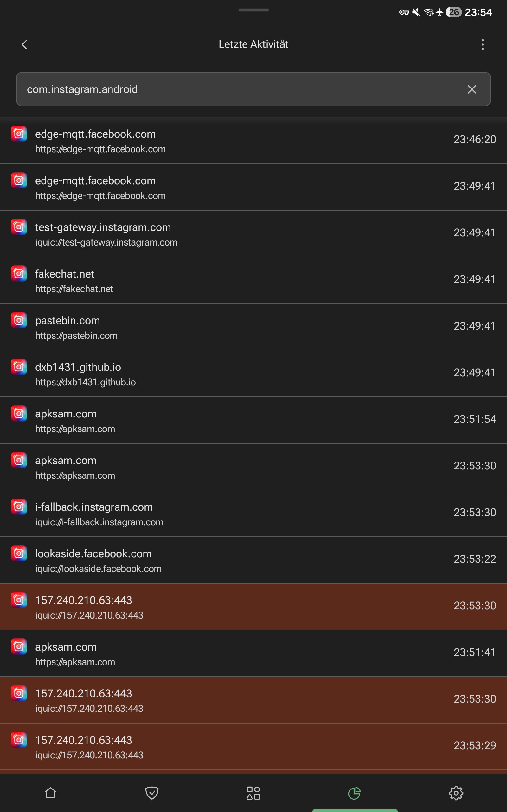
Task: Tap Instagram icon beside fakechat.net
Action: [19, 274]
